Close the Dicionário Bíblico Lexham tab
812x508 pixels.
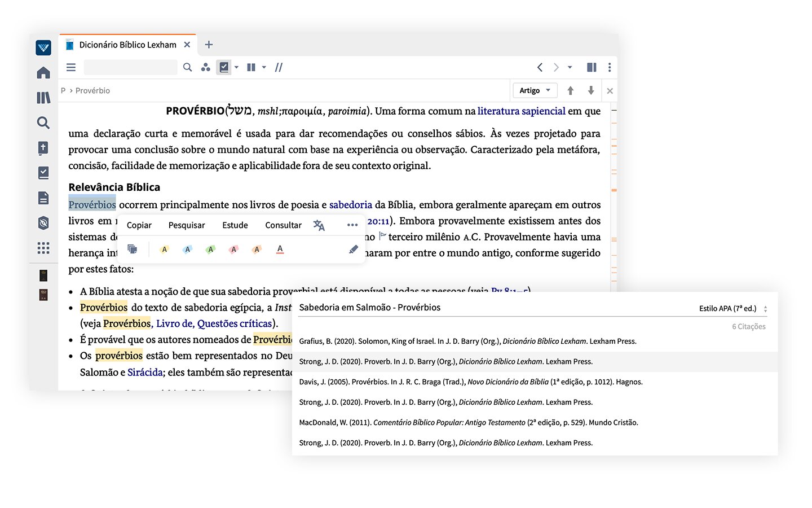tap(187, 45)
